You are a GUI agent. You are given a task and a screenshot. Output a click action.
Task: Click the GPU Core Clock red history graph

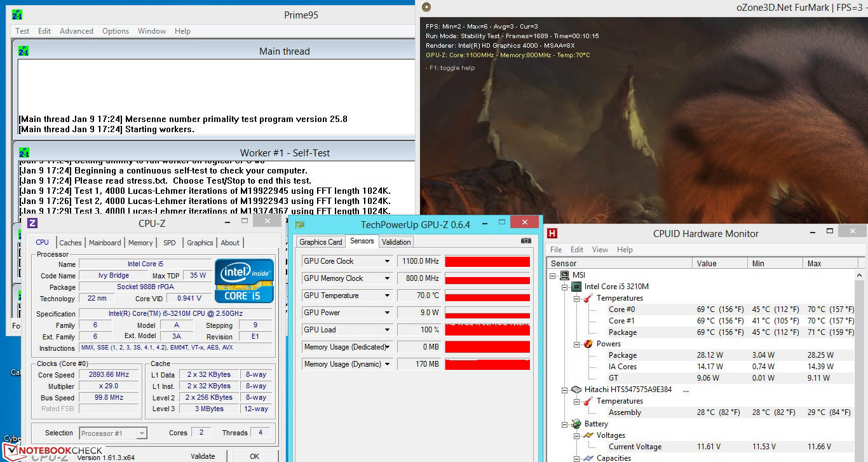pyautogui.click(x=487, y=261)
